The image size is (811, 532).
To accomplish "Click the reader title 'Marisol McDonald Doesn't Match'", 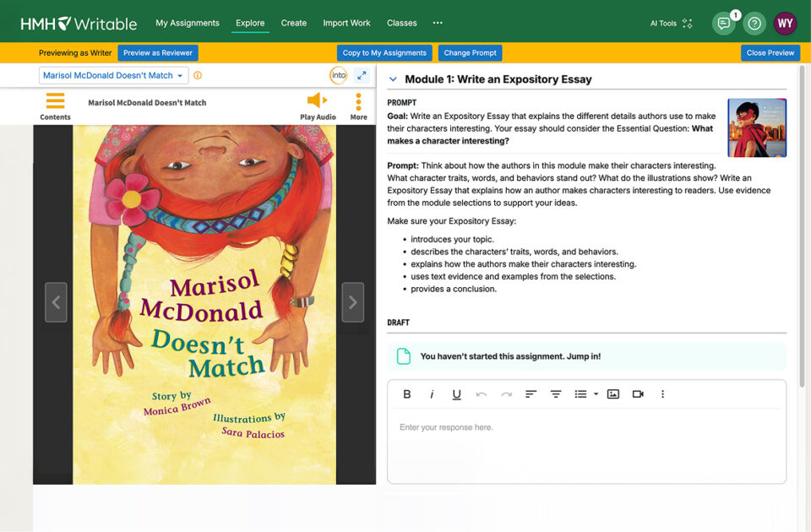I will click(x=147, y=102).
